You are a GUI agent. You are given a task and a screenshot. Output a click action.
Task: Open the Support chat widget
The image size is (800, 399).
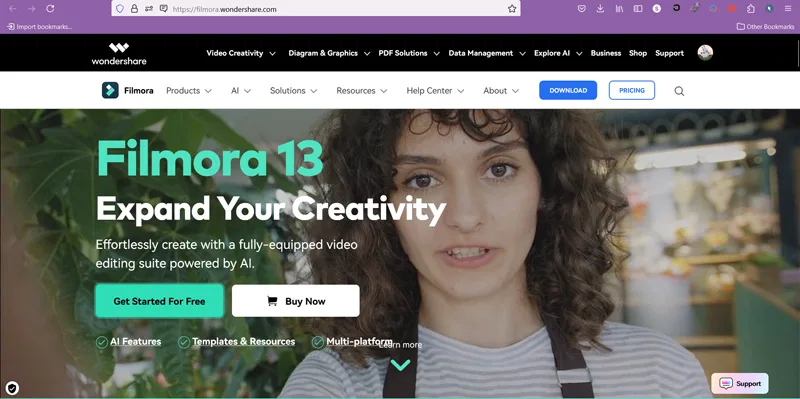click(x=740, y=384)
